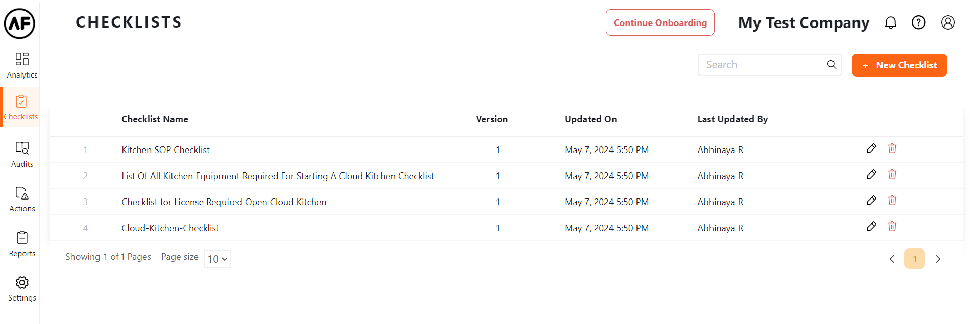Expand the page size dropdown

point(217,259)
